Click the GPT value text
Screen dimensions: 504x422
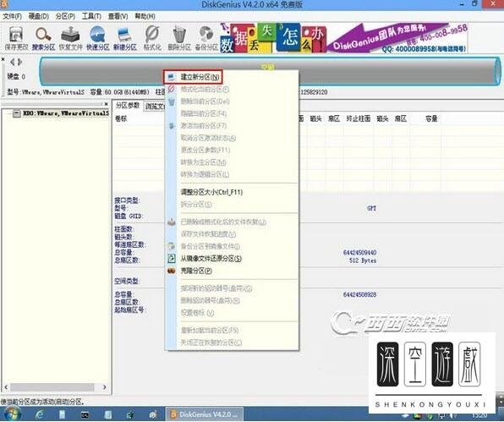click(x=371, y=208)
